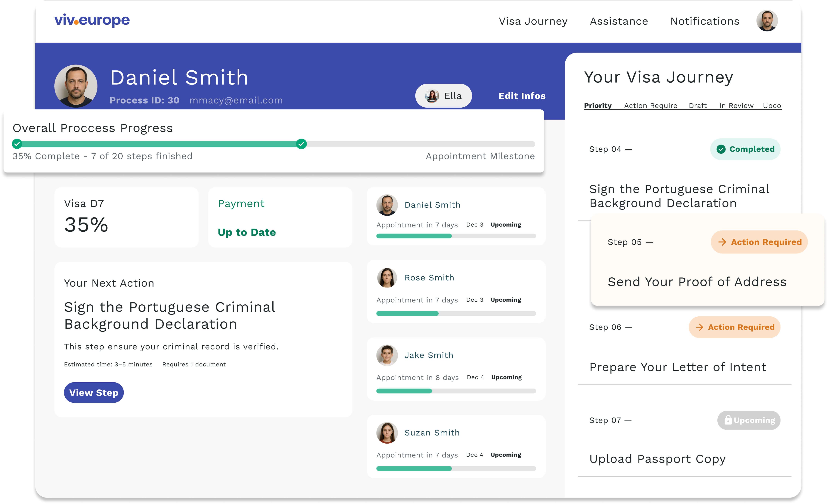Click the 'Your Next Action' heading
Viewport: 828px width, 504px height.
(109, 283)
